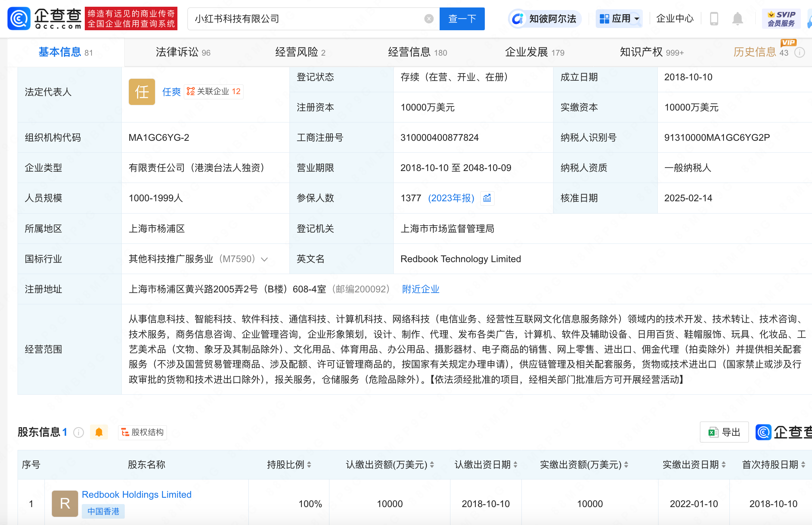Select registration number 310000400877824

pyautogui.click(x=440, y=138)
